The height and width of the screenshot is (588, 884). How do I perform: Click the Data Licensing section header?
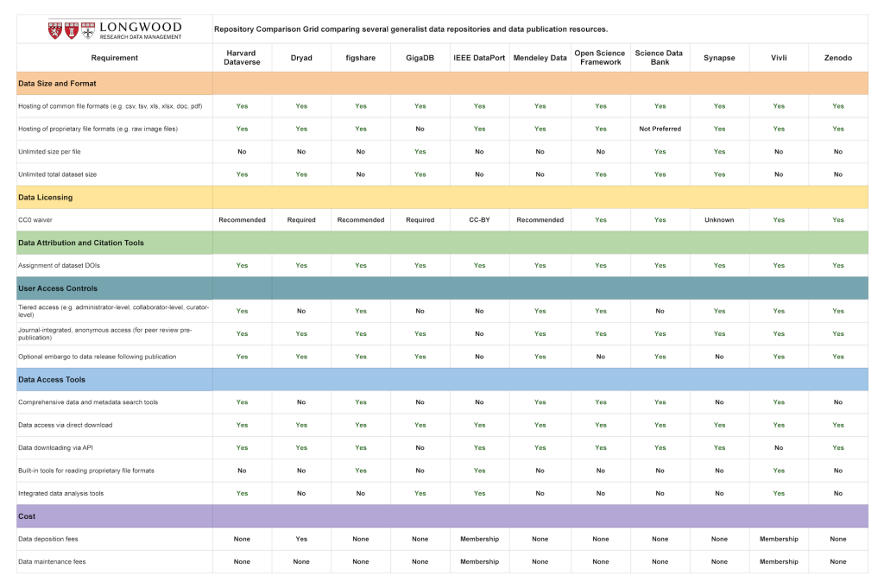[x=45, y=198]
